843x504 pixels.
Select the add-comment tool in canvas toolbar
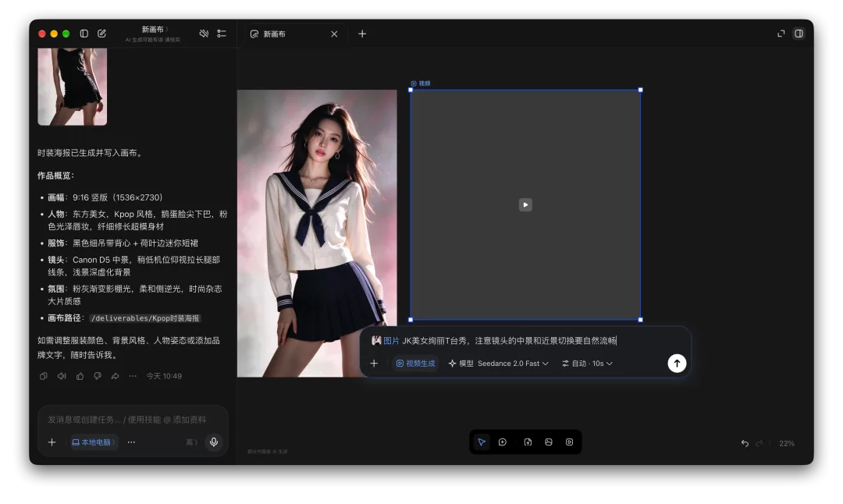[503, 442]
